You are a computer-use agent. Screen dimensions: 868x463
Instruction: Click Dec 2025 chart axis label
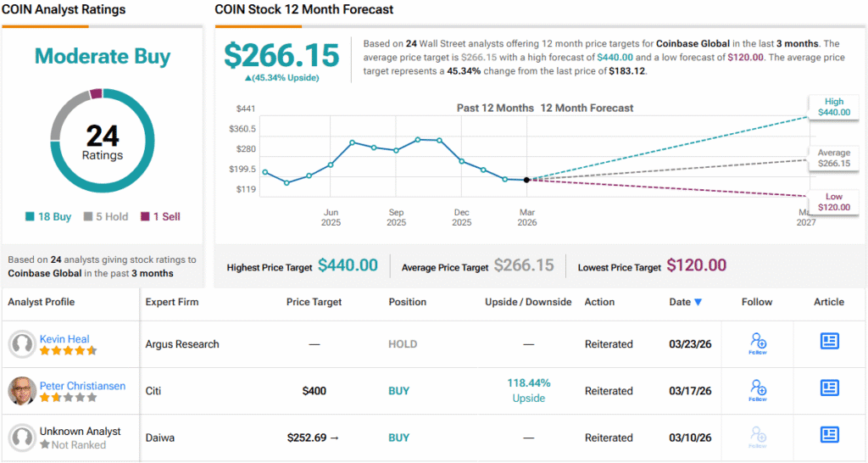pyautogui.click(x=461, y=217)
